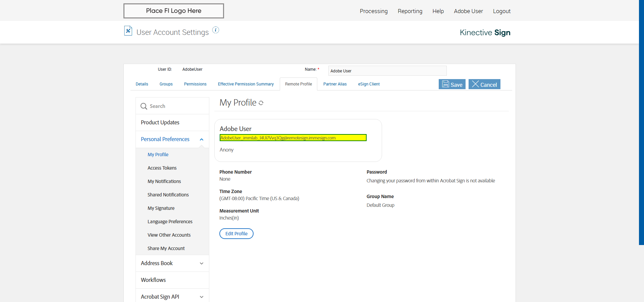Expand the Acrobat Sign API section
Viewport: 644px width, 302px height.
[202, 297]
